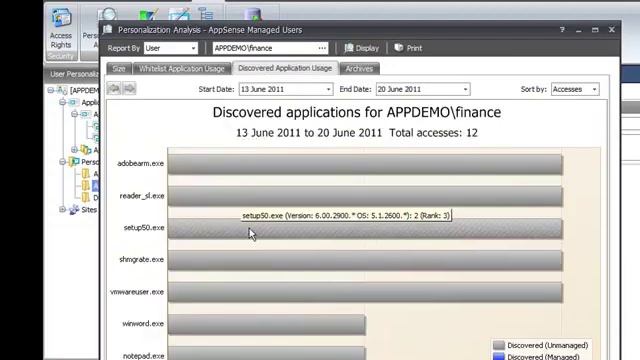The image size is (640, 360).
Task: Click the User Personaliz... panel header
Action: [72, 74]
